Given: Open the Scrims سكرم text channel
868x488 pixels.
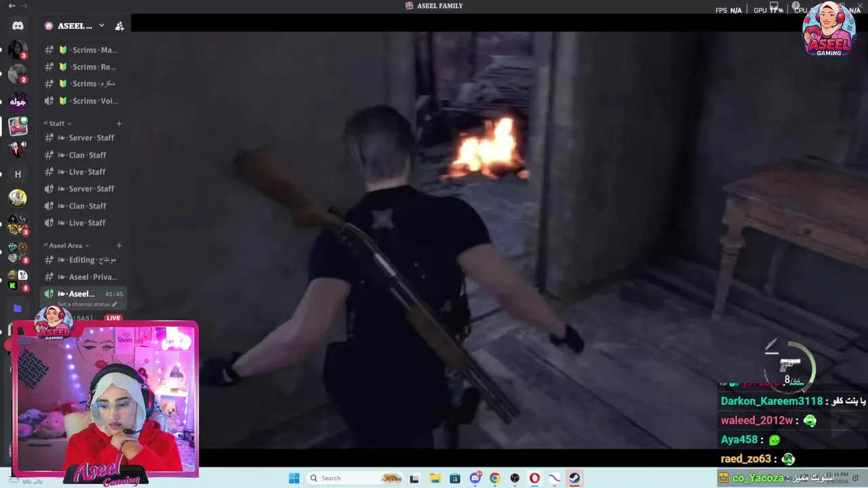Looking at the screenshot, I should click(x=81, y=83).
